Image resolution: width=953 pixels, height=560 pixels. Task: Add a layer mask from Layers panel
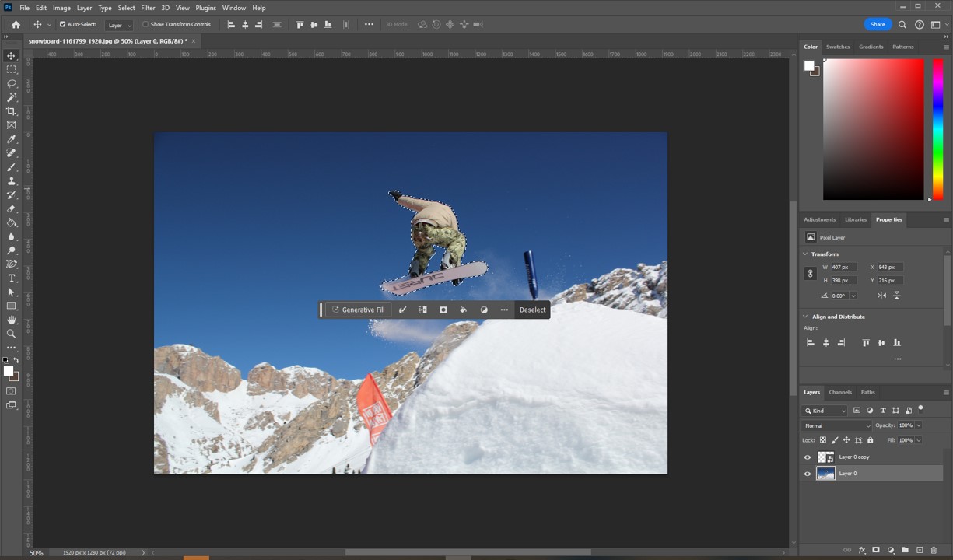click(876, 551)
